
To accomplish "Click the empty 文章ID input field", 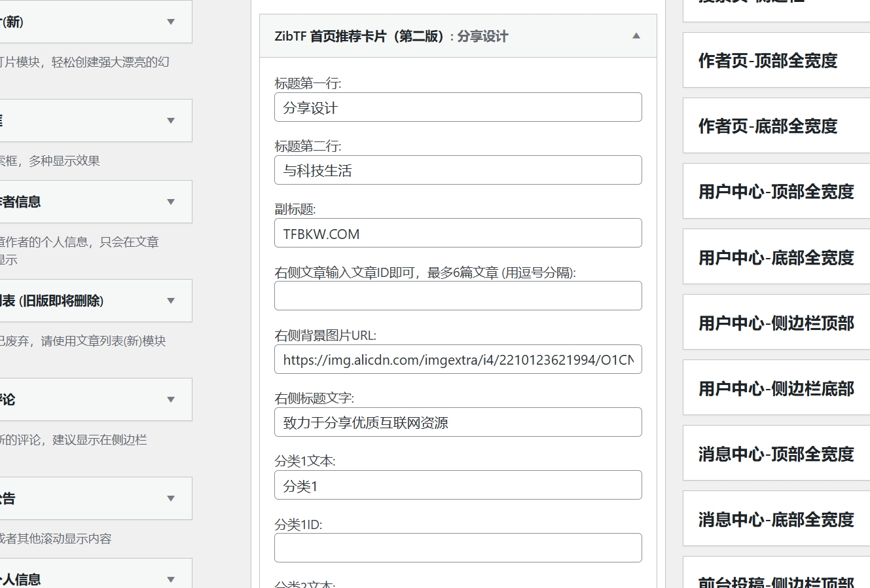I will click(x=458, y=295).
